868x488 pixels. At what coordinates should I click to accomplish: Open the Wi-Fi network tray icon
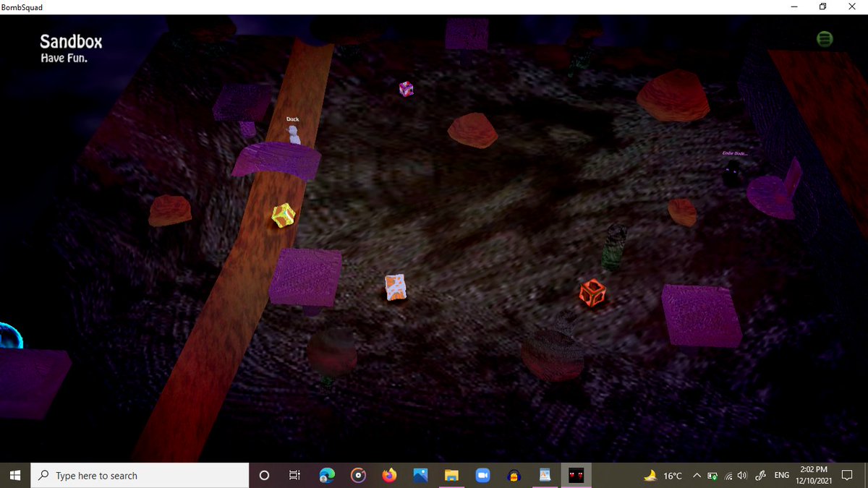(728, 476)
